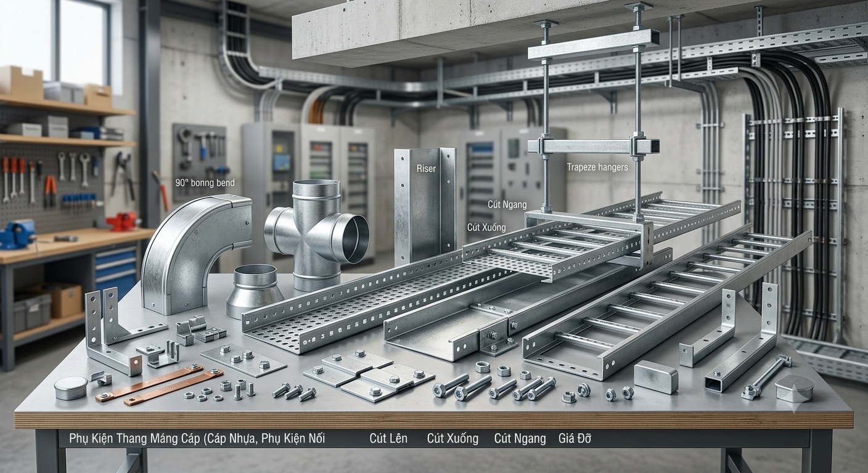Click the "Cút Xuống" label above the perforated tray
The height and width of the screenshot is (473, 868).
click(x=486, y=227)
